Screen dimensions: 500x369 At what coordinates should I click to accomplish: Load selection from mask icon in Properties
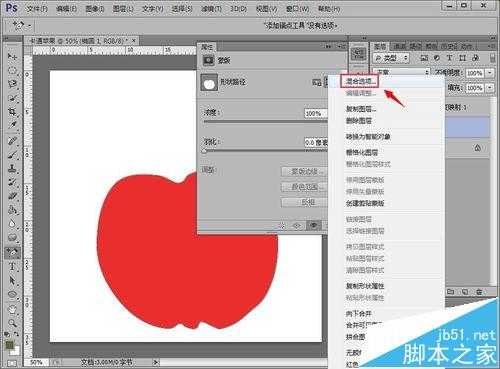coord(282,226)
